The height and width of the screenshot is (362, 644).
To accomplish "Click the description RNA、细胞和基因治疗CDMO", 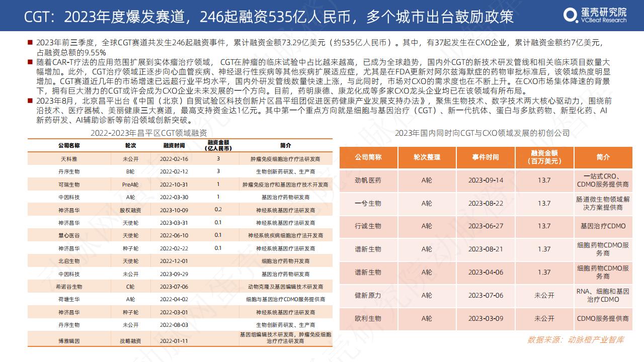I will coord(603,296).
